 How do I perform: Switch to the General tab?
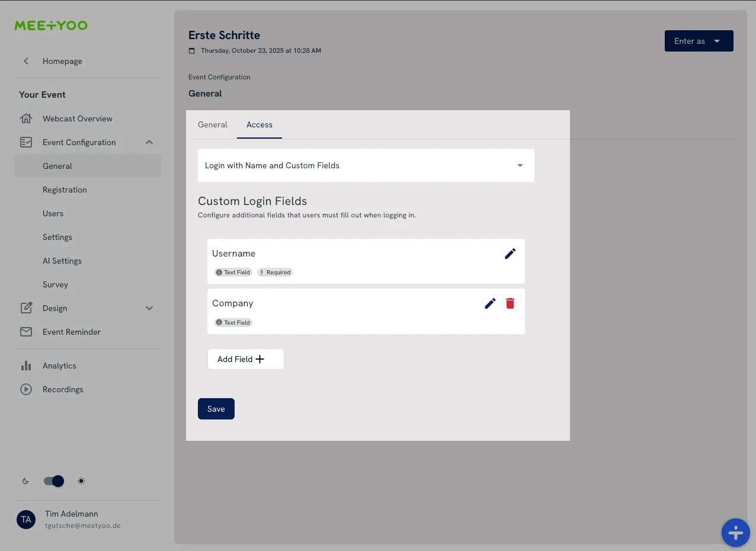pyautogui.click(x=213, y=124)
